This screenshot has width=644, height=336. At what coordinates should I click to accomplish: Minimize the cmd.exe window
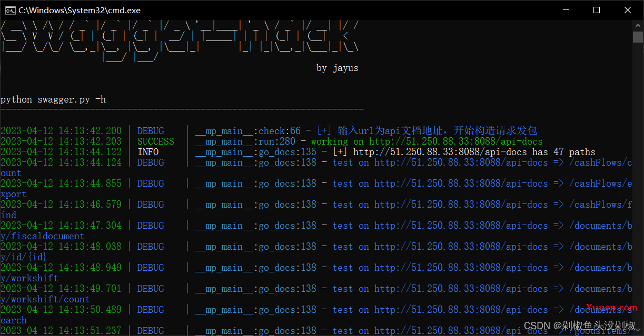[x=566, y=10]
